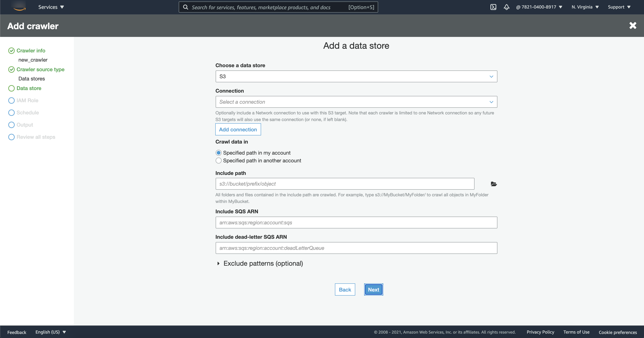Open the Choose a data store dropdown
Viewport: 644px width, 338px height.
tap(356, 76)
